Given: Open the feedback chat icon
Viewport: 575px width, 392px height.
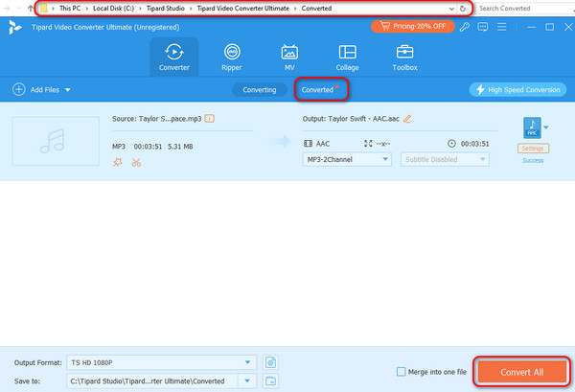Looking at the screenshot, I should 483,27.
